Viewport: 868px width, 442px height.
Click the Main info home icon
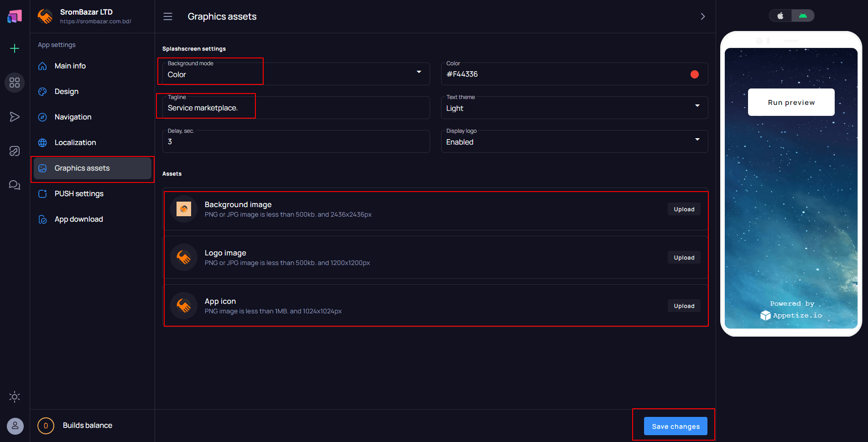42,66
